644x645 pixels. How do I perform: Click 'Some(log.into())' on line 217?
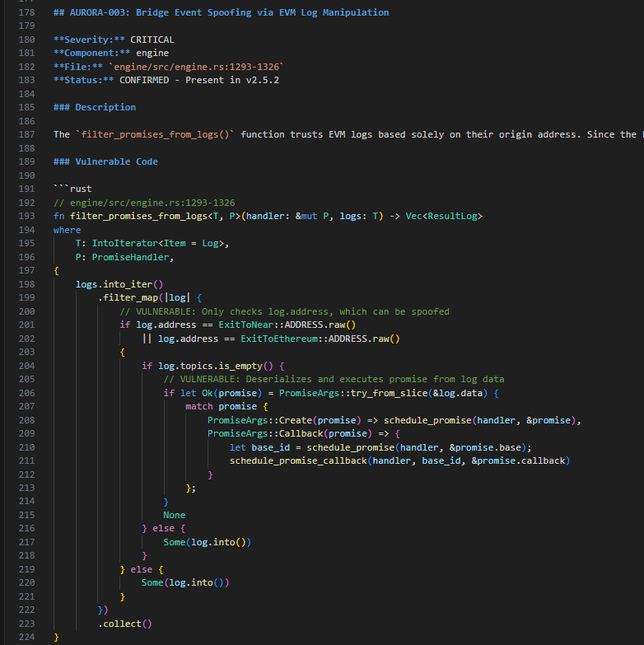(x=208, y=542)
